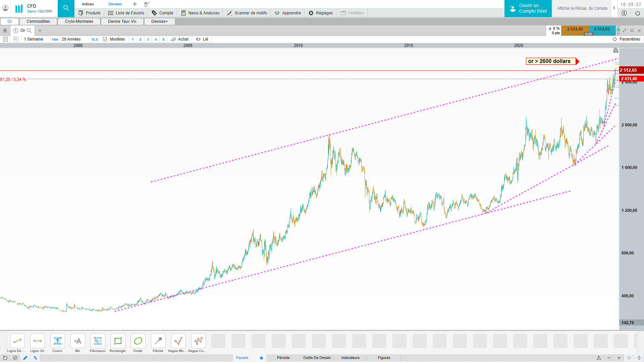Click the Cours price marker tool
This screenshot has height=362, width=644.
[x=57, y=341]
